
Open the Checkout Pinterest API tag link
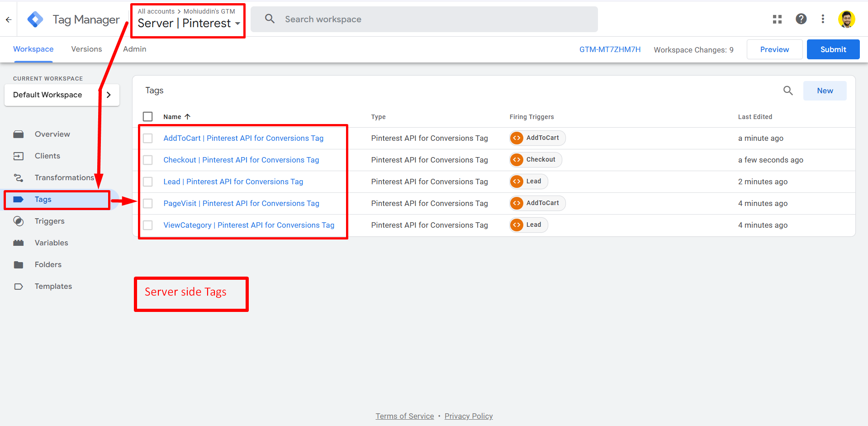241,160
